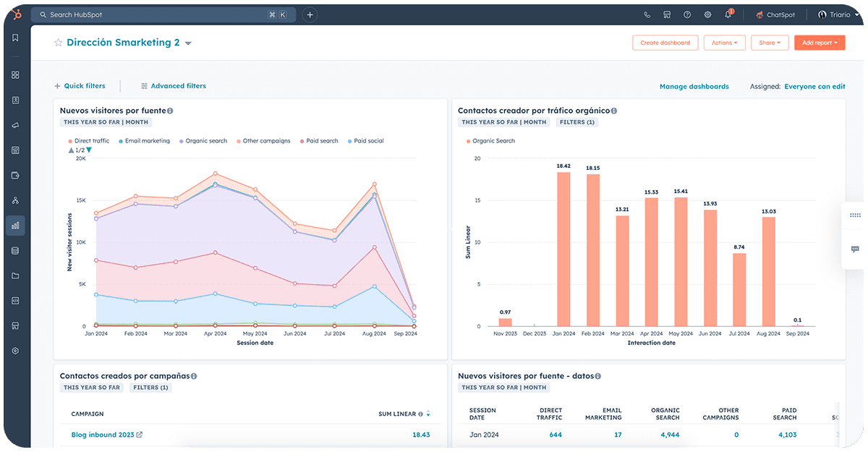Open the chat bubble icon on the right edge
Screen dimensions: 868x452
[855, 250]
